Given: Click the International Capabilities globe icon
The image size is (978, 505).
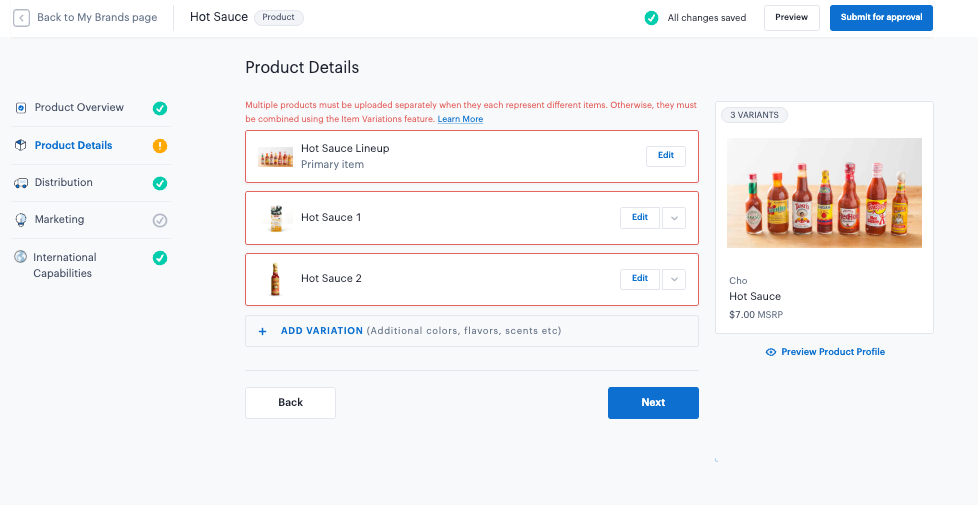Looking at the screenshot, I should click(x=21, y=257).
